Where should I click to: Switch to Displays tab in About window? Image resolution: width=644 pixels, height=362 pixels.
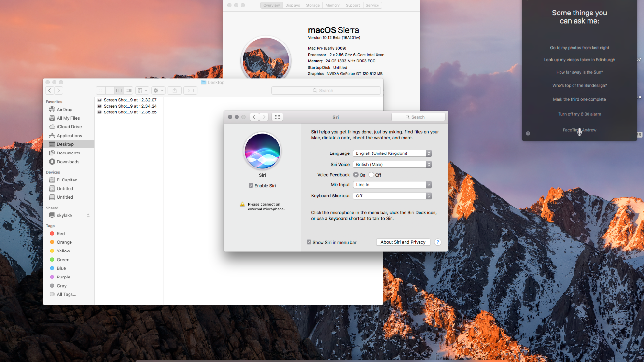point(293,5)
